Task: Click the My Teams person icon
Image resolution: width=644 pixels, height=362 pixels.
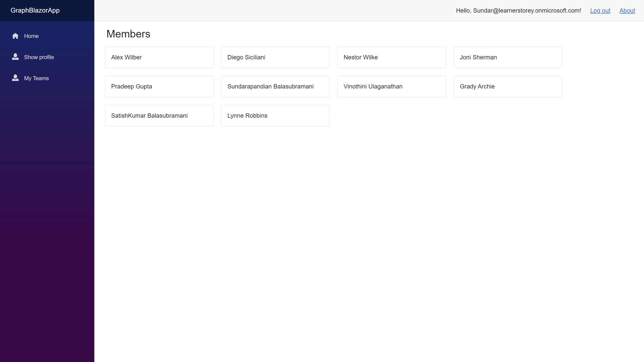Action: [x=15, y=78]
